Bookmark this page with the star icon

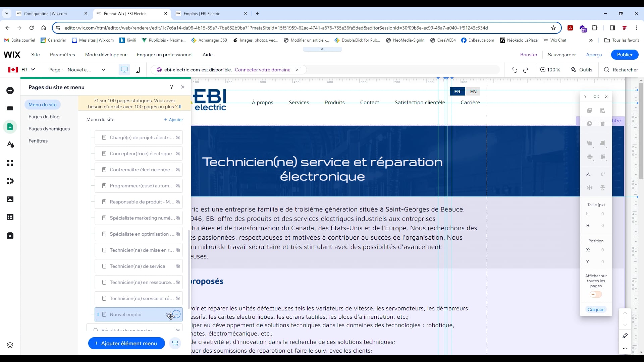pyautogui.click(x=553, y=28)
